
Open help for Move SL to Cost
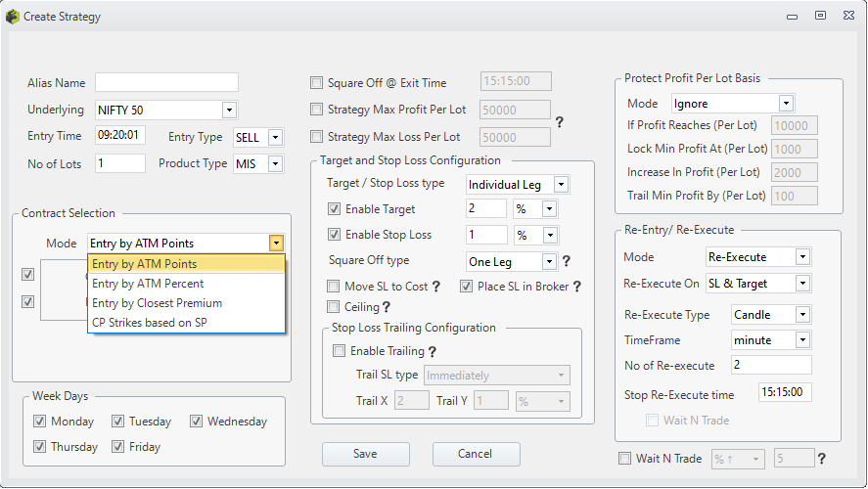[x=436, y=287]
